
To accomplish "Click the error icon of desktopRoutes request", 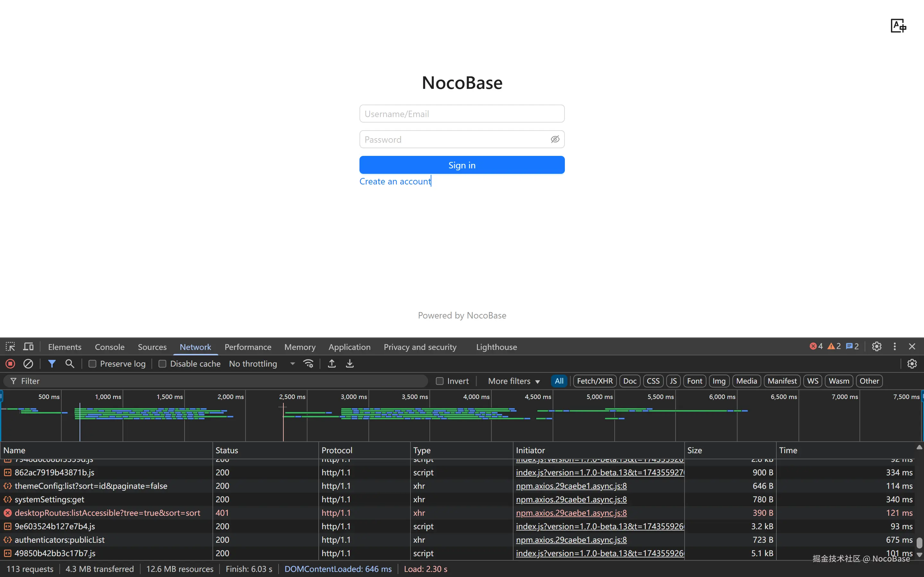I will tap(8, 513).
